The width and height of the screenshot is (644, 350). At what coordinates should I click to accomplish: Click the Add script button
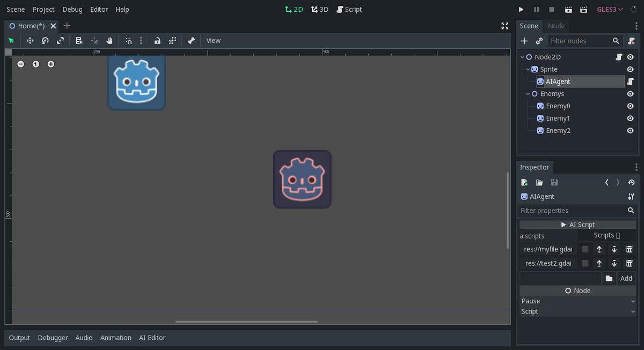(x=626, y=278)
